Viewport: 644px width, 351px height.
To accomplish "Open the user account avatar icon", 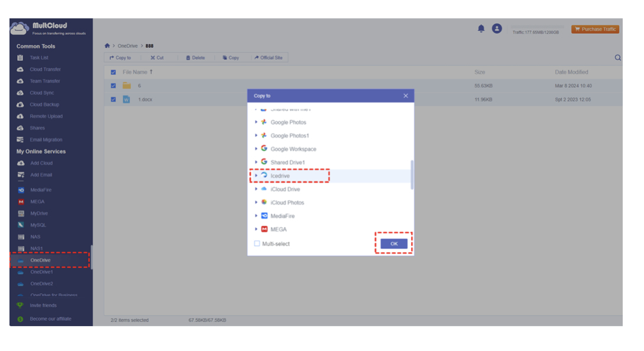I will coord(497,29).
